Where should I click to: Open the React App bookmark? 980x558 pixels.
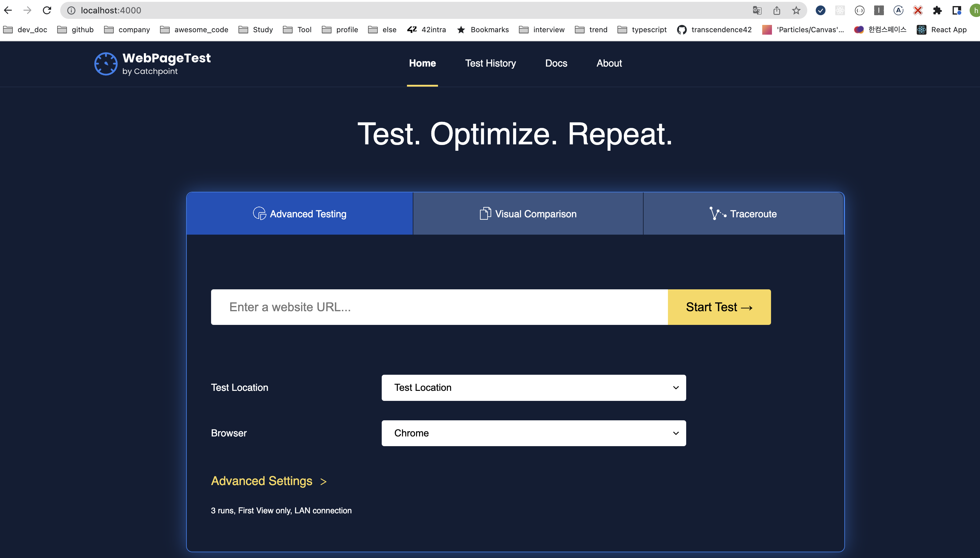pyautogui.click(x=942, y=29)
